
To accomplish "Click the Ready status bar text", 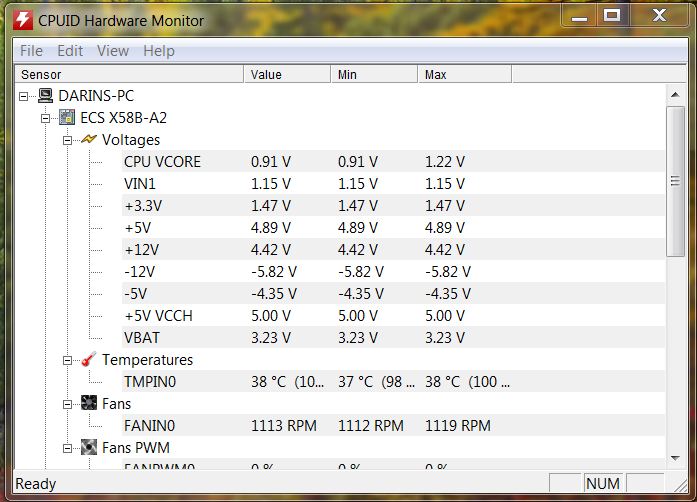I will 36,483.
